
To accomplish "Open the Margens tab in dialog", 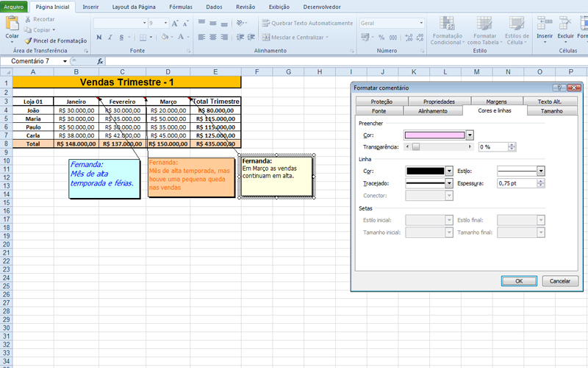I will (x=497, y=102).
